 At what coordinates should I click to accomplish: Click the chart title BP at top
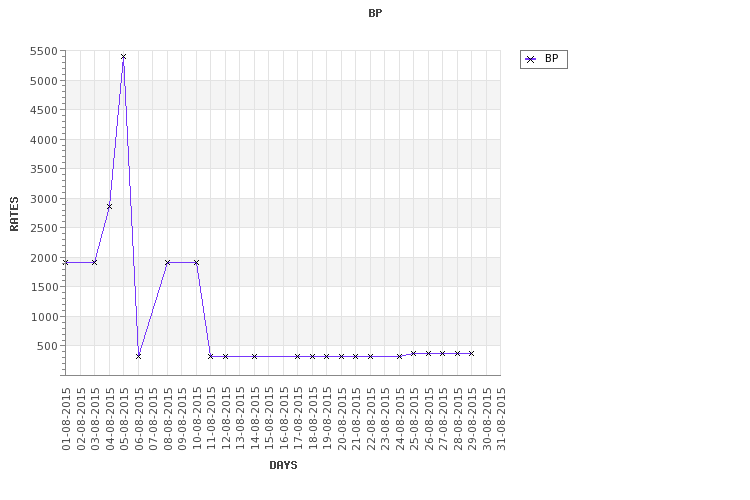click(x=375, y=13)
